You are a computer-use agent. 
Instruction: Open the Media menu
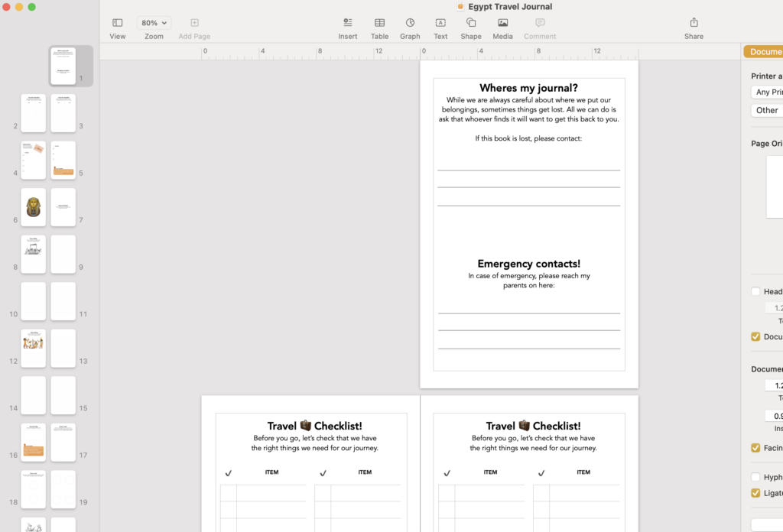pos(502,23)
